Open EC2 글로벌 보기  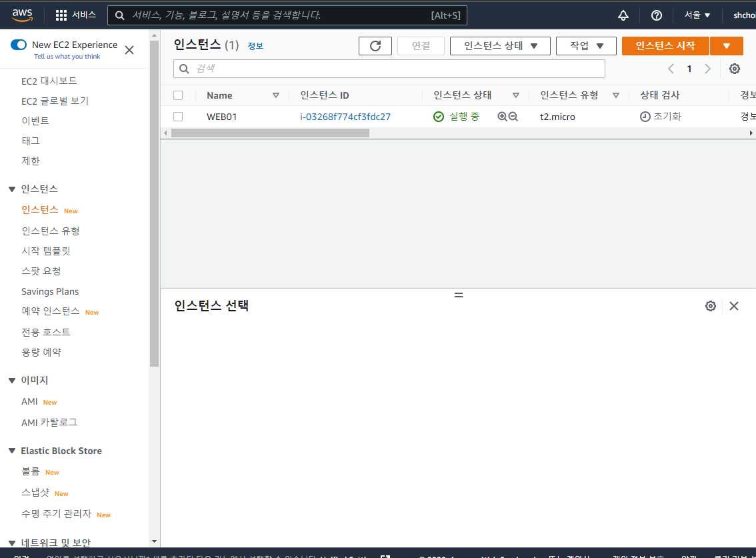(55, 101)
